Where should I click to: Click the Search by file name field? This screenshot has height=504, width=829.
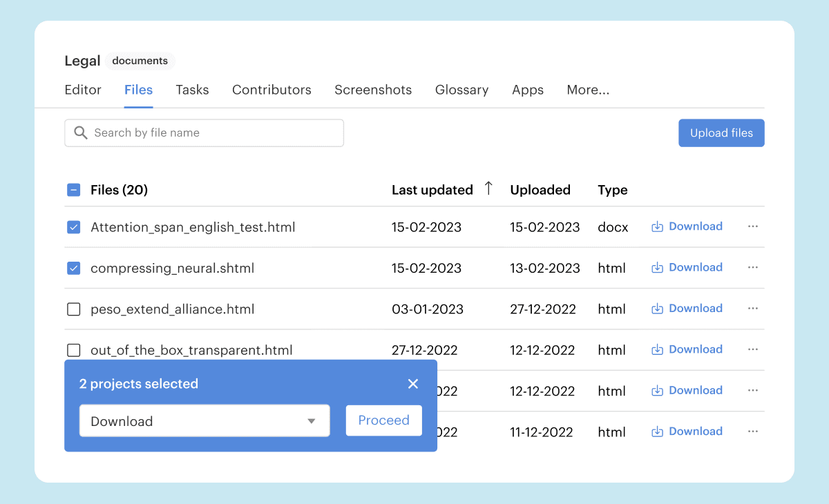point(214,133)
